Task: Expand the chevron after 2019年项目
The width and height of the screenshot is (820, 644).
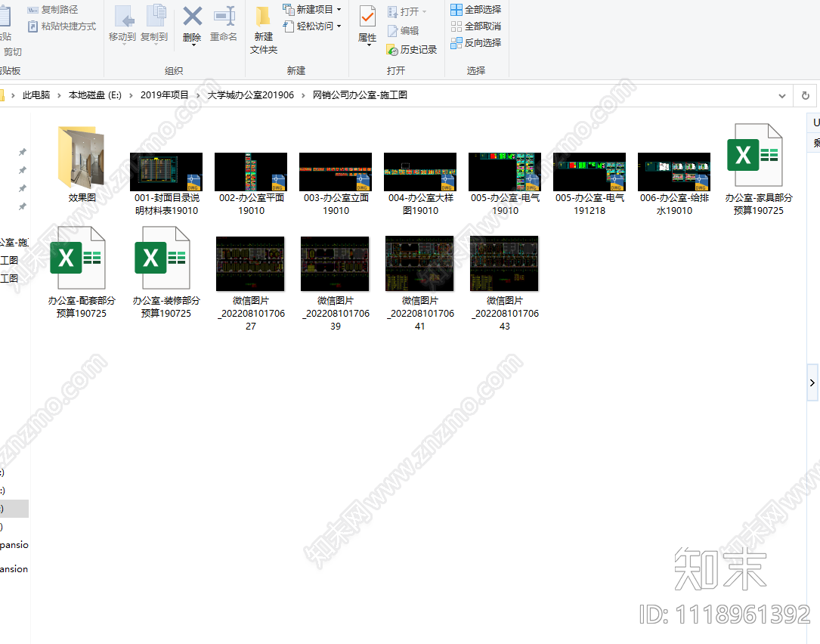Action: click(x=198, y=95)
